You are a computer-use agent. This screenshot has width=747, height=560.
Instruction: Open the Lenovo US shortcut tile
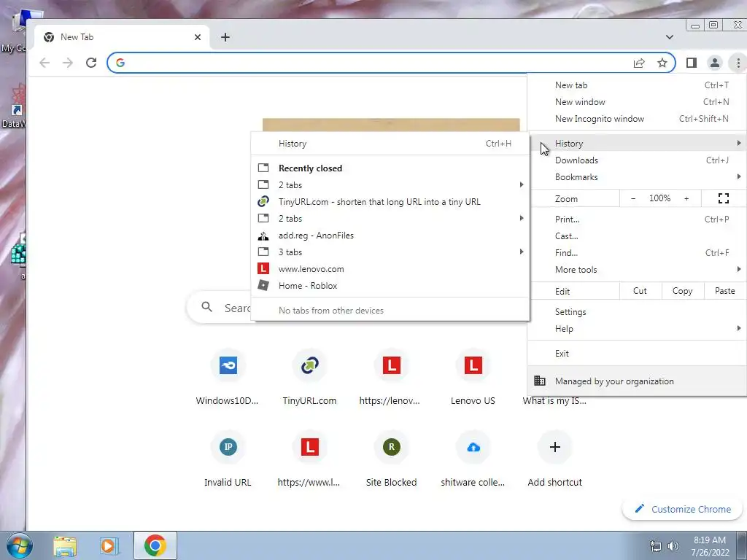473,377
